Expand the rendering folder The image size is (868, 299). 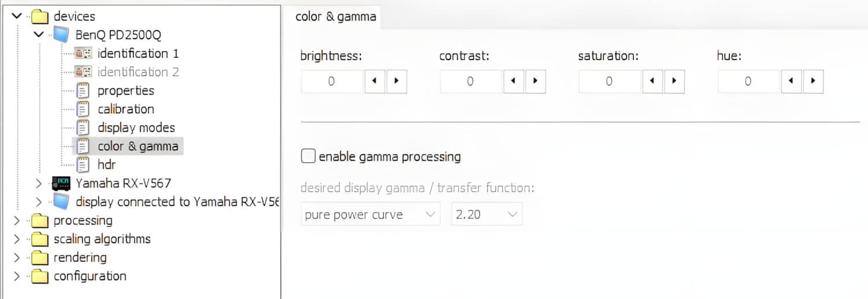point(16,258)
